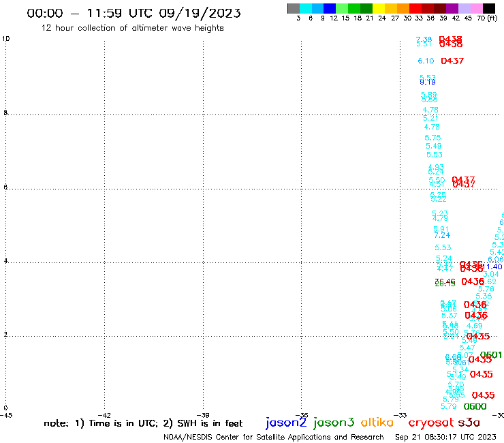
Task: Click the green 0600 time label
Action: (x=475, y=407)
